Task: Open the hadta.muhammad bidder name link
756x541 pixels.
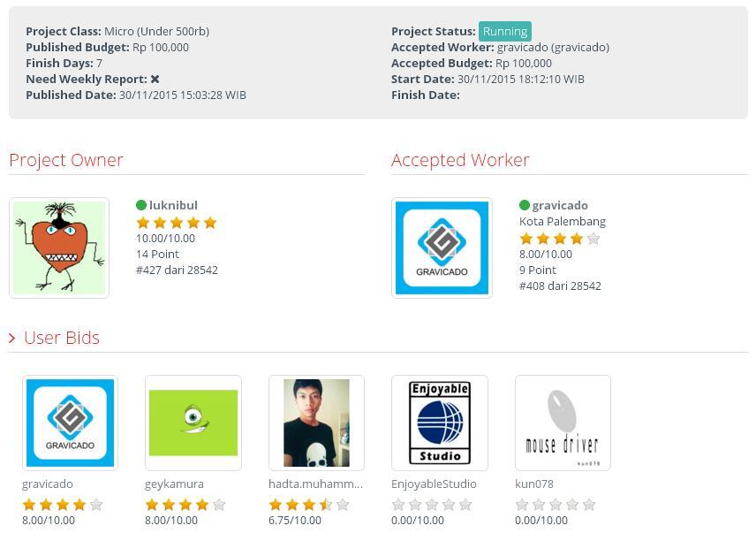Action: tap(315, 484)
